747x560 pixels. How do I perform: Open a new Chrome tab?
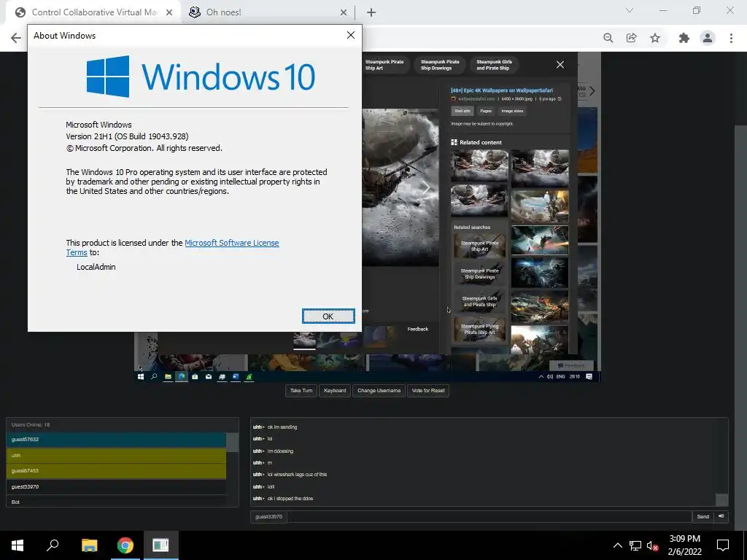coord(371,12)
